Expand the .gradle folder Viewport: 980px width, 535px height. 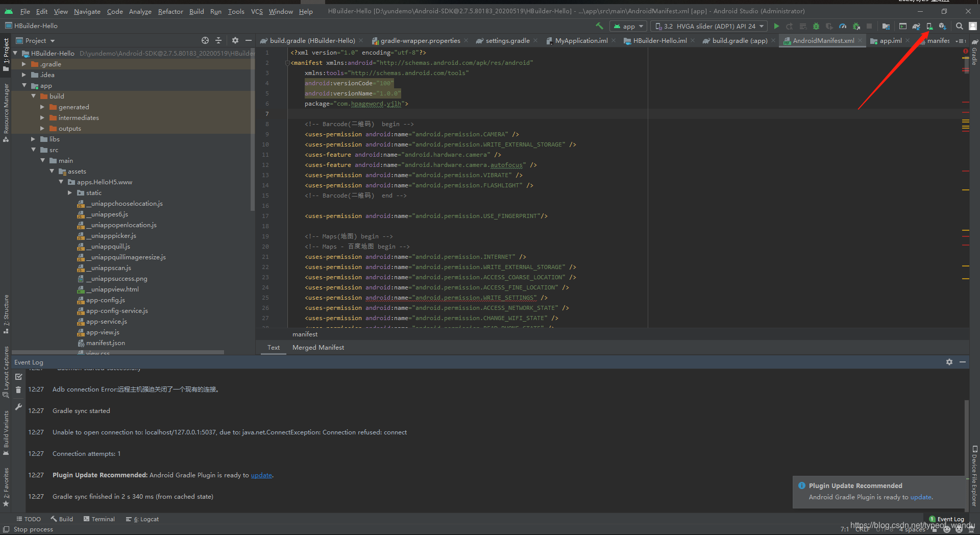24,64
